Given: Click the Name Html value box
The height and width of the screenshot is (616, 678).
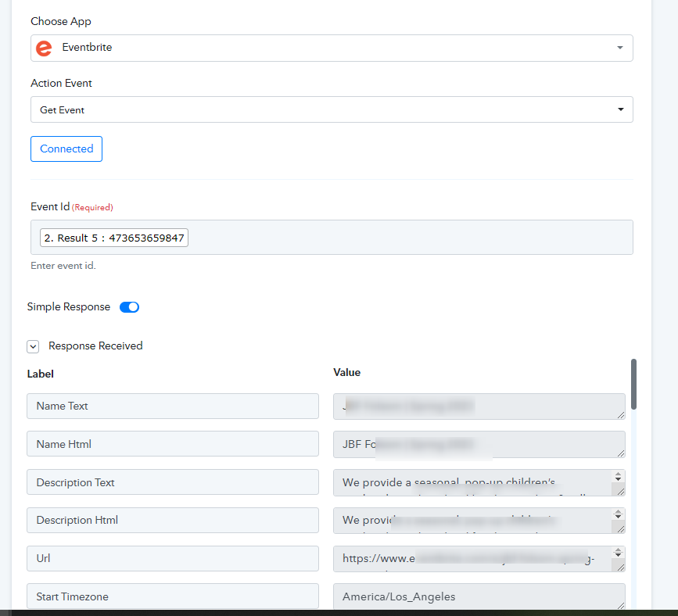Looking at the screenshot, I should coord(479,444).
